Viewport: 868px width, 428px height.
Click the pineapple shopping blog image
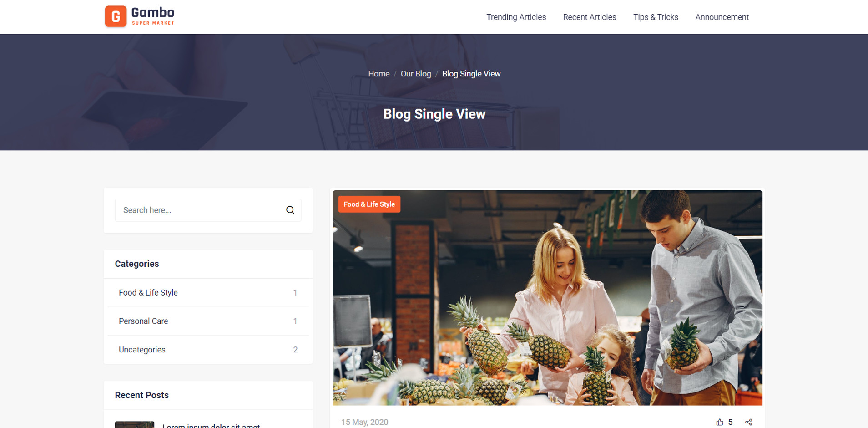click(547, 298)
